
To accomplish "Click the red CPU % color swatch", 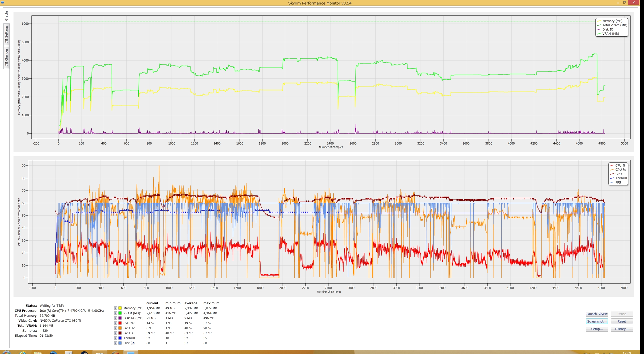I will [x=120, y=323].
